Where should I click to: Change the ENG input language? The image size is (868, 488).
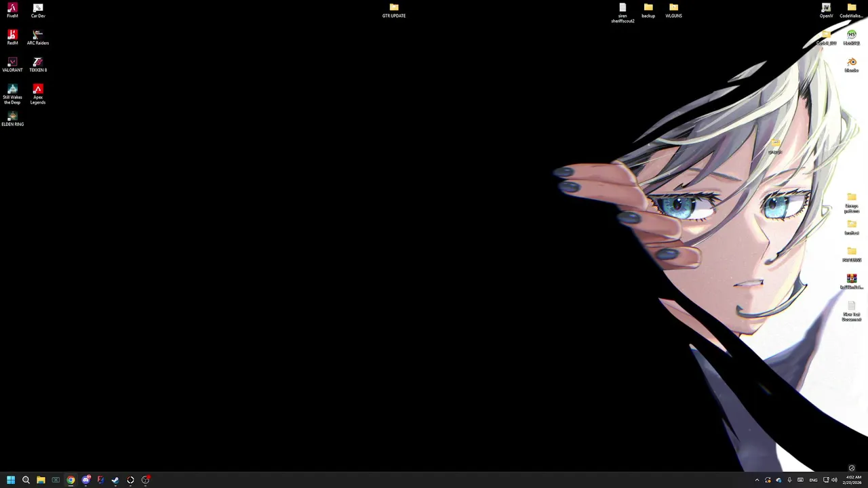click(x=813, y=480)
